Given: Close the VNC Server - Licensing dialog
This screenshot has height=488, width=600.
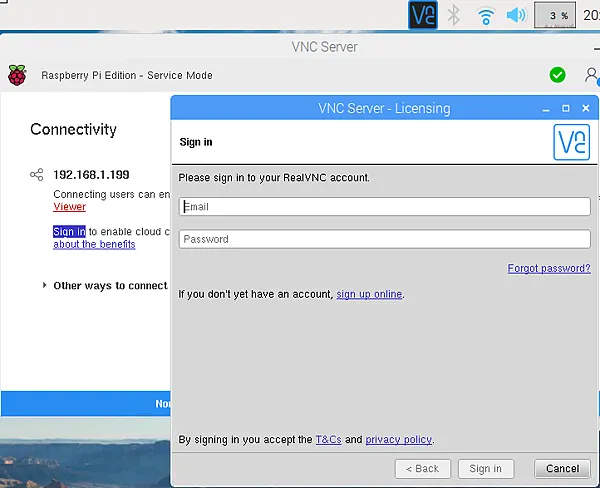Looking at the screenshot, I should [585, 108].
